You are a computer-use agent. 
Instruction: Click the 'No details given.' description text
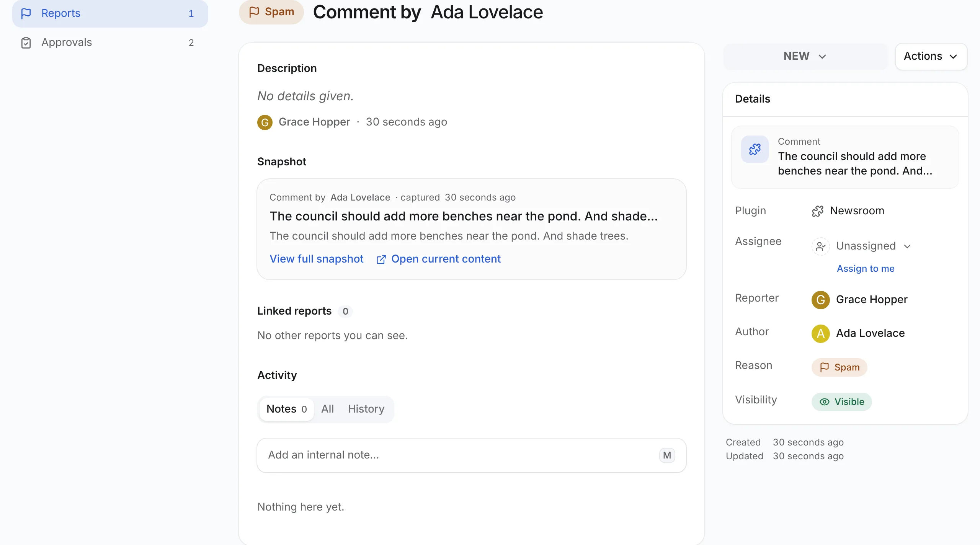[305, 96]
